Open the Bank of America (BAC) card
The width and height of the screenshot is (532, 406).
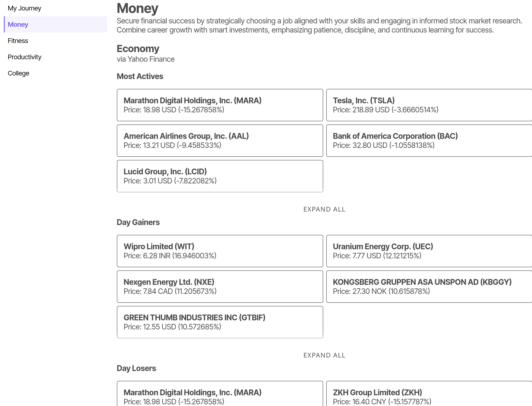(x=429, y=140)
